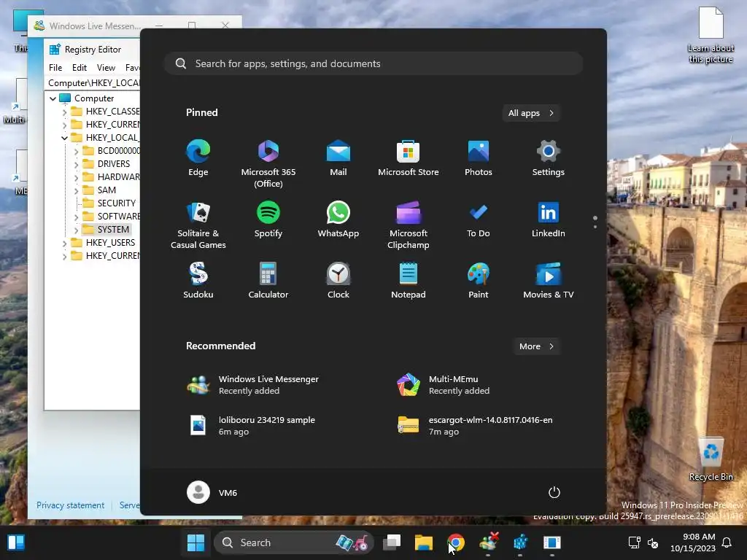Launch Notepad from pinned apps
Image resolution: width=747 pixels, height=560 pixels.
409,281
